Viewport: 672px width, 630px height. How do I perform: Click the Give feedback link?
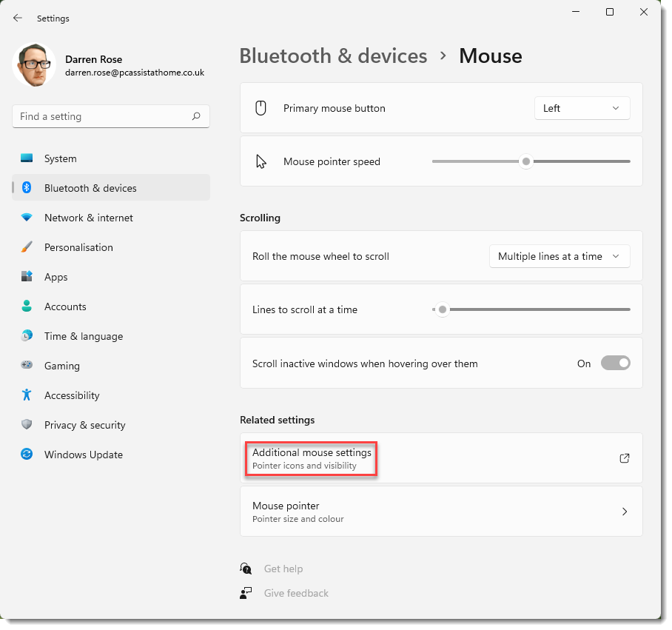296,593
